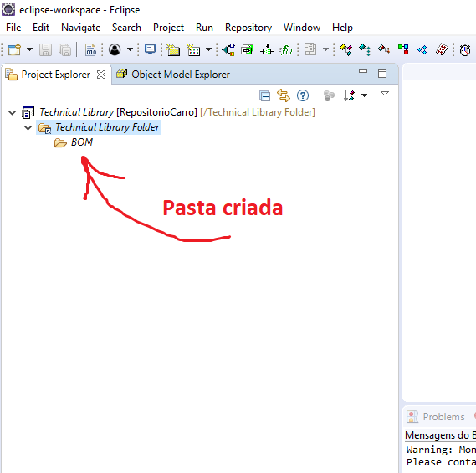Click the binary 010 document icon
The height and width of the screenshot is (473, 476).
(90, 49)
